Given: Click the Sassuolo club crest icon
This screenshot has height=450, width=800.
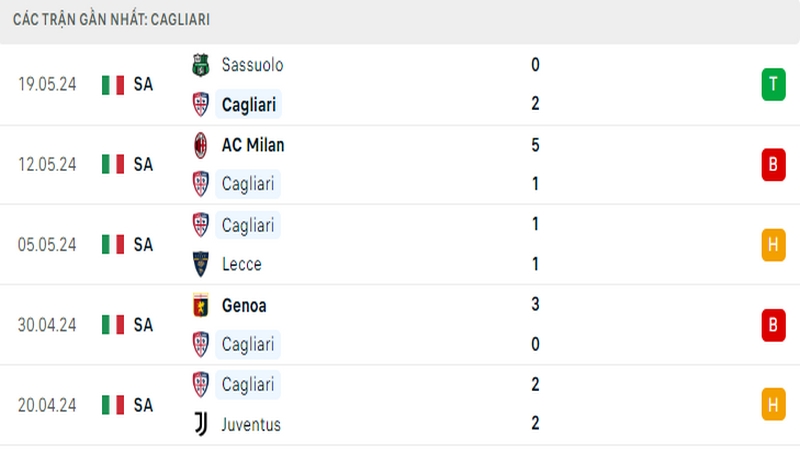Looking at the screenshot, I should 201,65.
